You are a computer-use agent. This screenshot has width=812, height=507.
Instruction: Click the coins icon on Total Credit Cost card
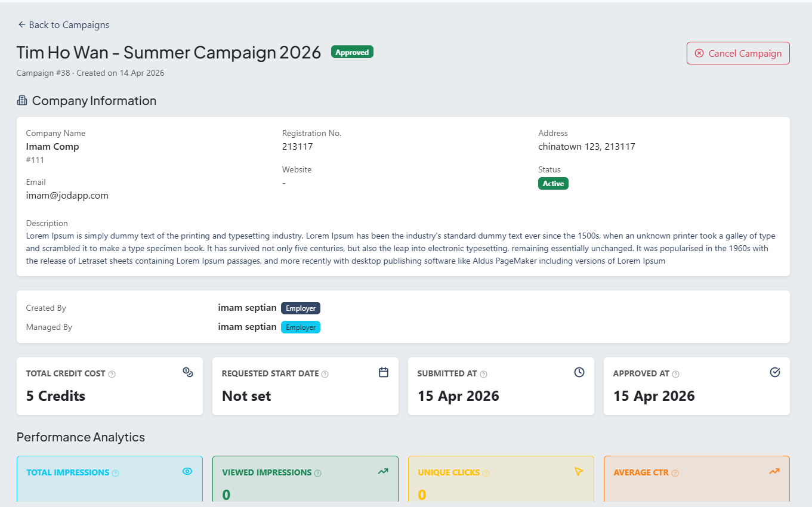click(x=188, y=372)
